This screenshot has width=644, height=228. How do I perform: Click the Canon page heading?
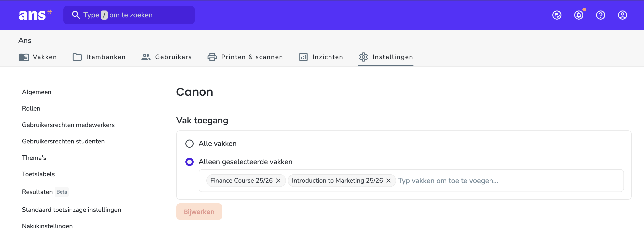coord(195,92)
